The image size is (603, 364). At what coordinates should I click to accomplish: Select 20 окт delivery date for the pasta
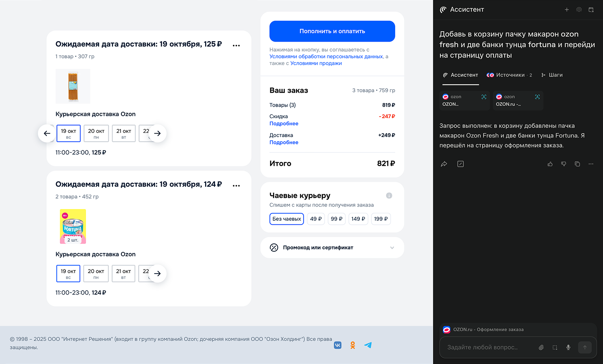coord(96,133)
